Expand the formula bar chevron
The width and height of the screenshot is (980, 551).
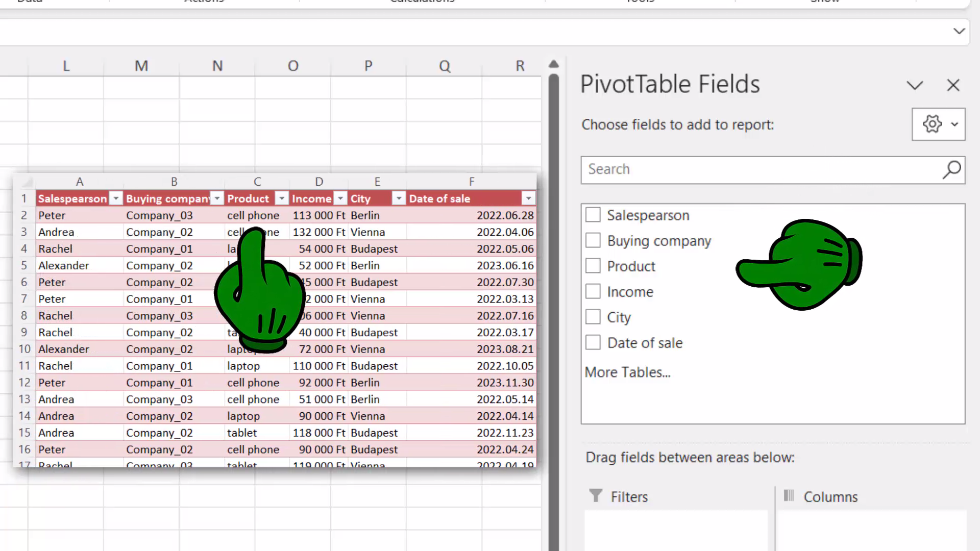[x=959, y=31]
